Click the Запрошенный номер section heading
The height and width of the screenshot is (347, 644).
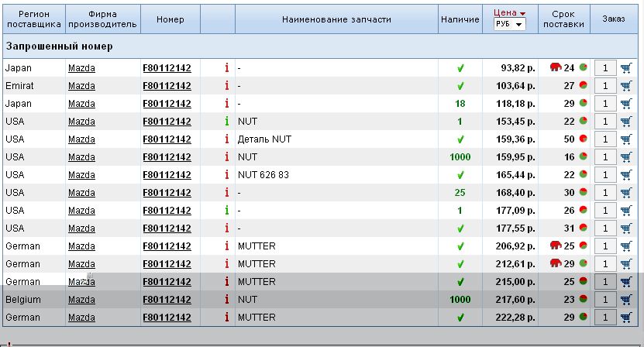point(59,46)
